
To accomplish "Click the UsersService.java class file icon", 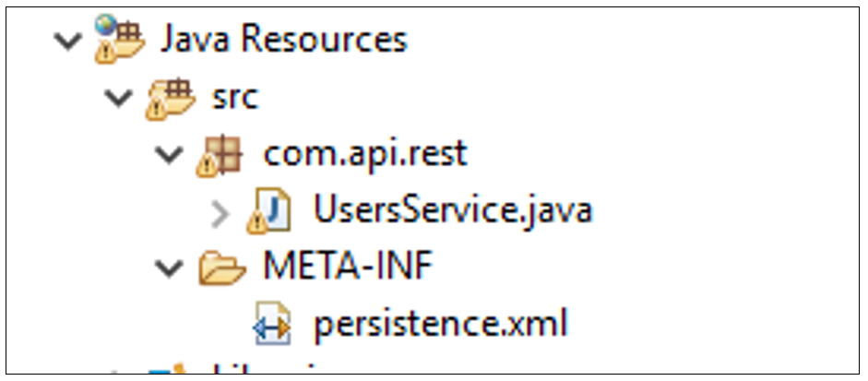I will coord(269,211).
